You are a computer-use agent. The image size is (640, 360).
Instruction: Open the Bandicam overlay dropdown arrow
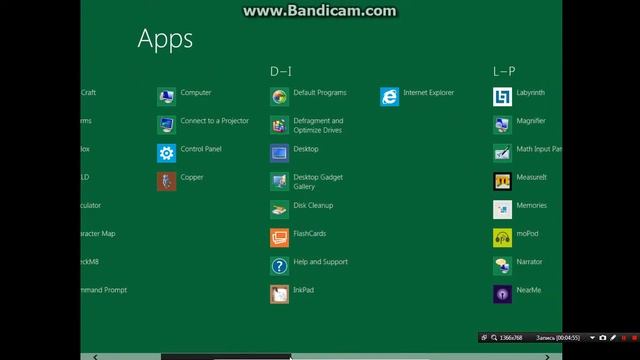tap(592, 338)
